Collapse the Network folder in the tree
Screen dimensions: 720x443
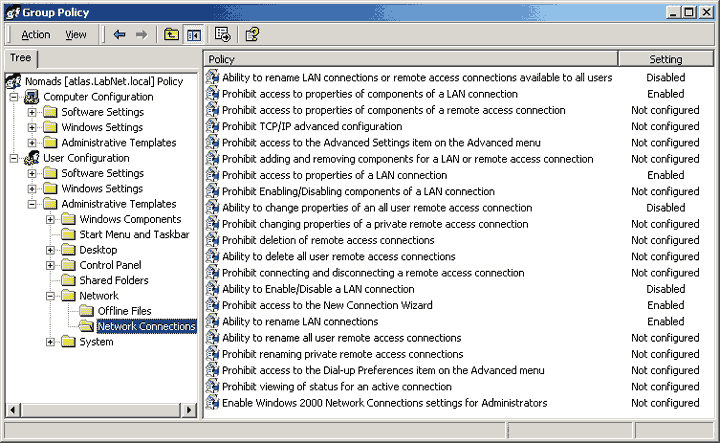point(51,296)
